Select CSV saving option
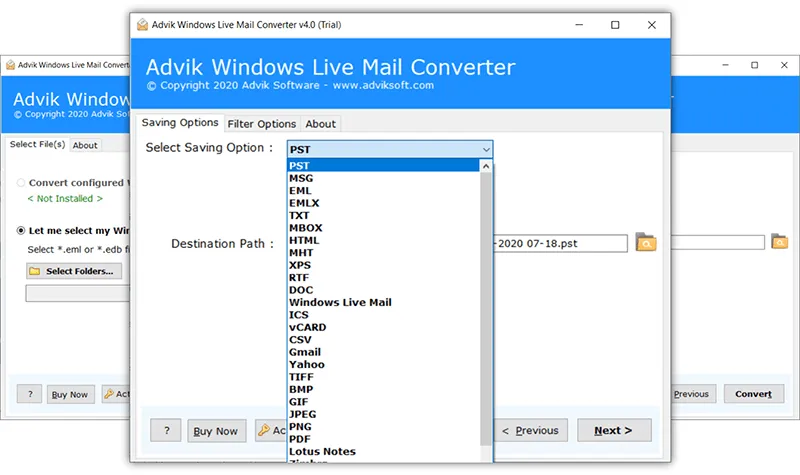This screenshot has width=800, height=475. (383, 339)
